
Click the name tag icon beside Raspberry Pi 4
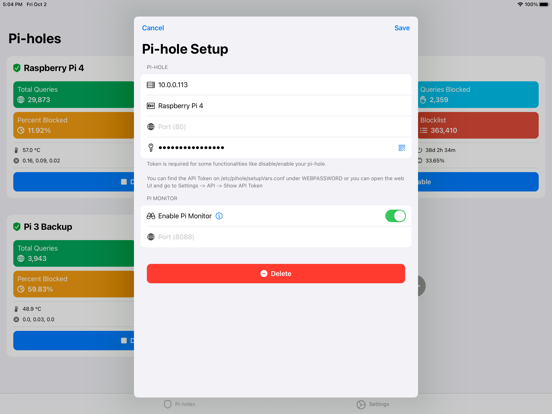[x=151, y=106]
